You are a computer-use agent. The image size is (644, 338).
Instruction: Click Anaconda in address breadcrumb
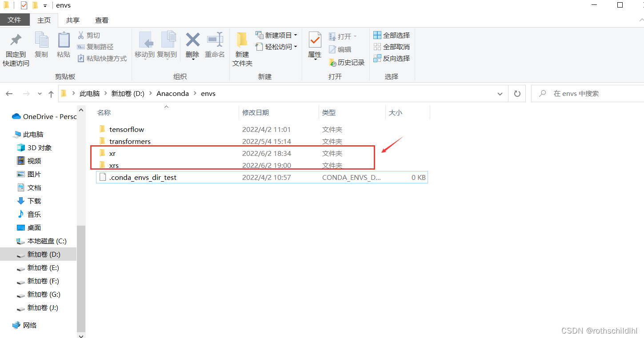point(172,94)
